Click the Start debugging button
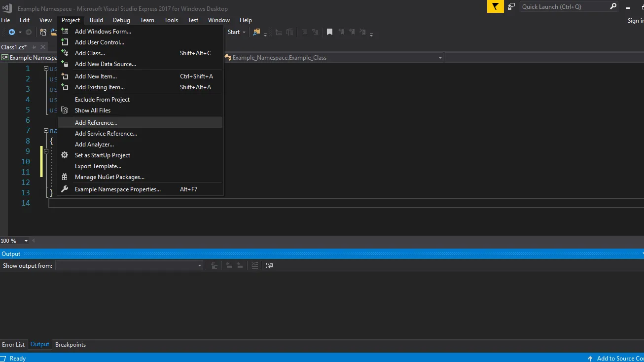The image size is (644, 362). pyautogui.click(x=233, y=32)
